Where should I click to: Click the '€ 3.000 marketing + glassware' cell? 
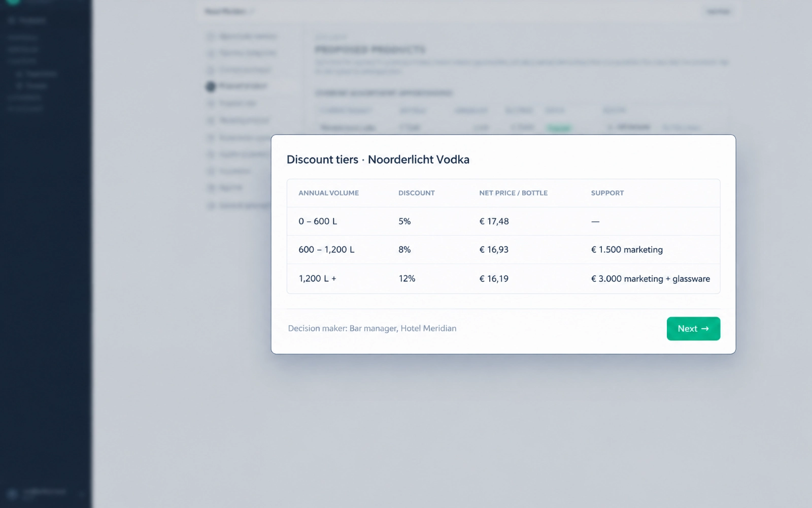tap(651, 279)
